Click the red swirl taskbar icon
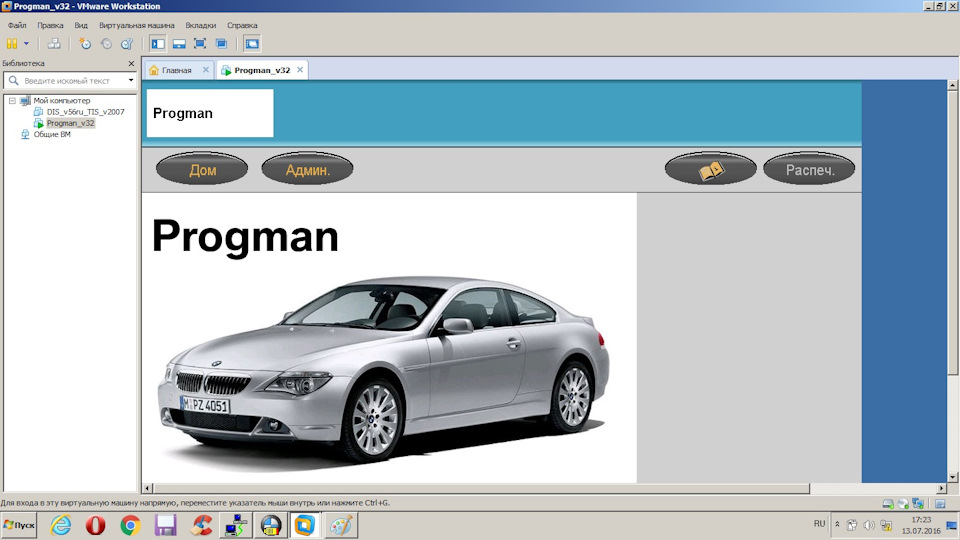This screenshot has width=960, height=540. click(x=201, y=525)
